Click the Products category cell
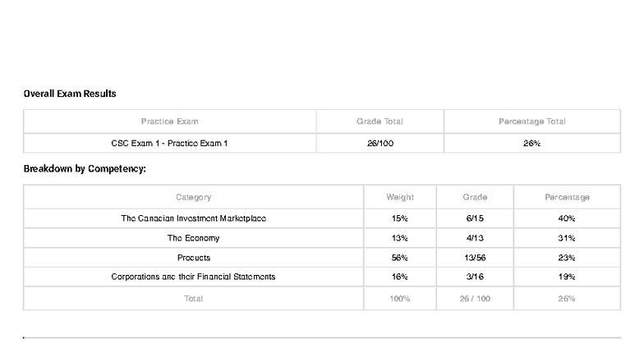Image resolution: width=644 pixels, height=362 pixels. pyautogui.click(x=193, y=258)
